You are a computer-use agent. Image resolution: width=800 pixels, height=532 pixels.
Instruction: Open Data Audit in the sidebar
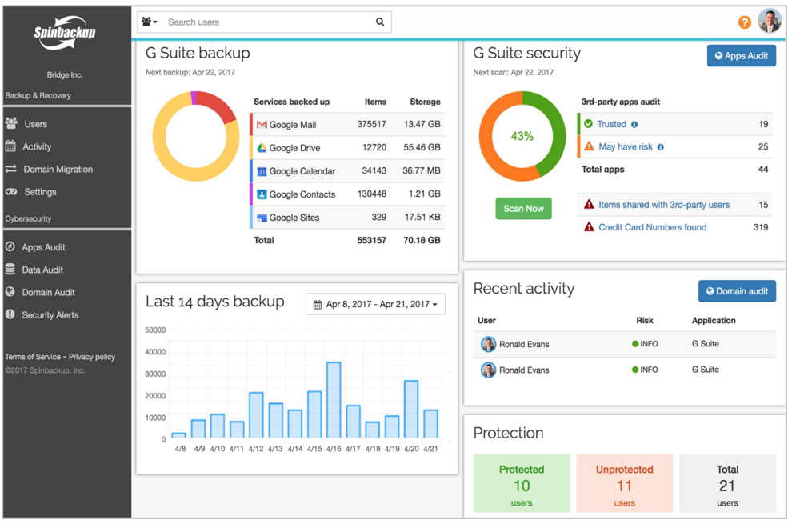(x=42, y=270)
